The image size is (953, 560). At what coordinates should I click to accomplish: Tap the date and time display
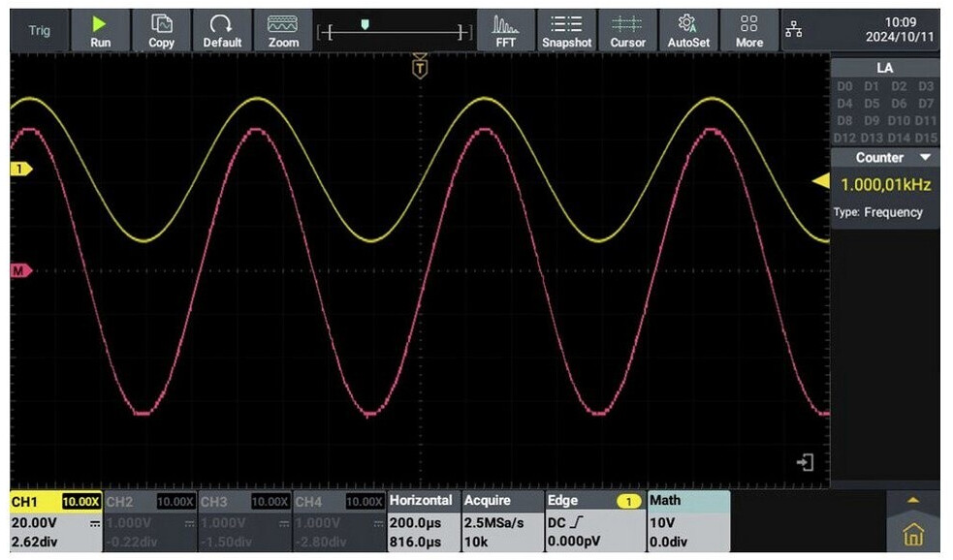[x=900, y=30]
